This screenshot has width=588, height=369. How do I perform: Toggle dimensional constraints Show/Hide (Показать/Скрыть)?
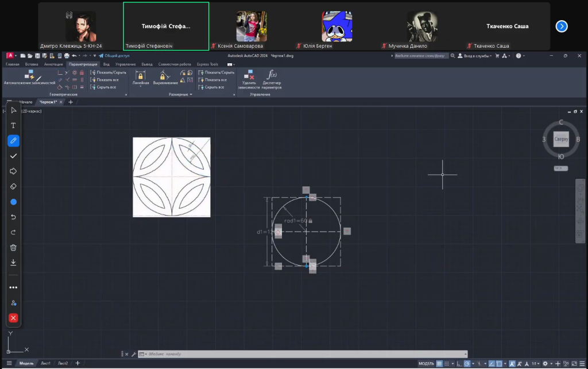pos(216,72)
